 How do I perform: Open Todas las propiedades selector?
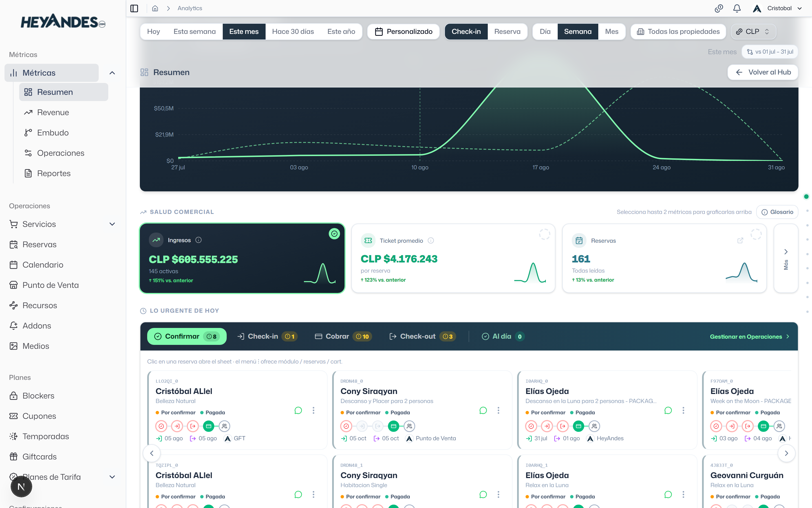(x=678, y=31)
